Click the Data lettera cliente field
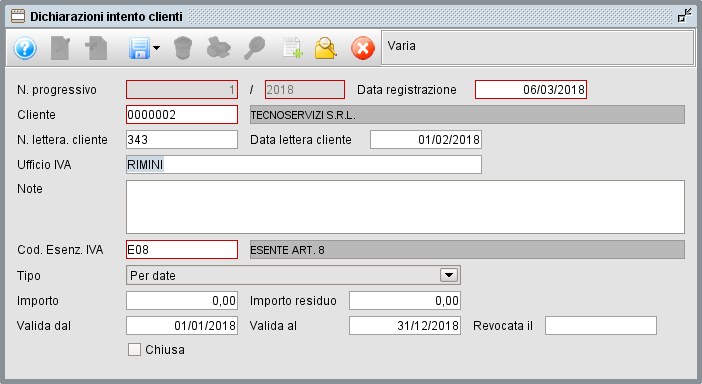The width and height of the screenshot is (702, 384). click(x=426, y=140)
